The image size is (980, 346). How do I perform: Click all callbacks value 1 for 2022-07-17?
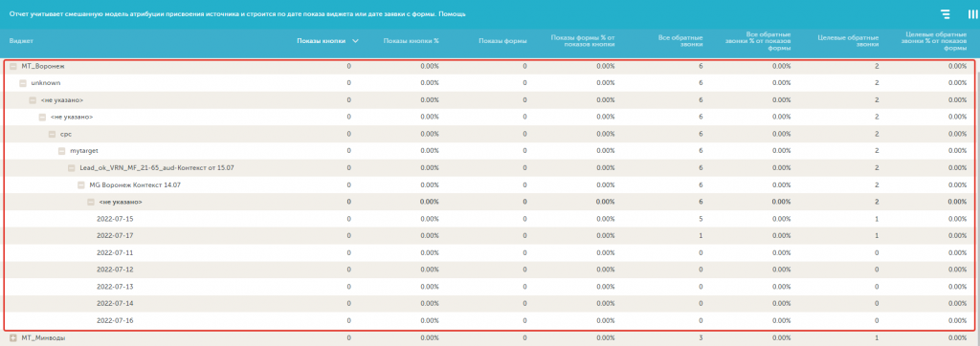702,236
